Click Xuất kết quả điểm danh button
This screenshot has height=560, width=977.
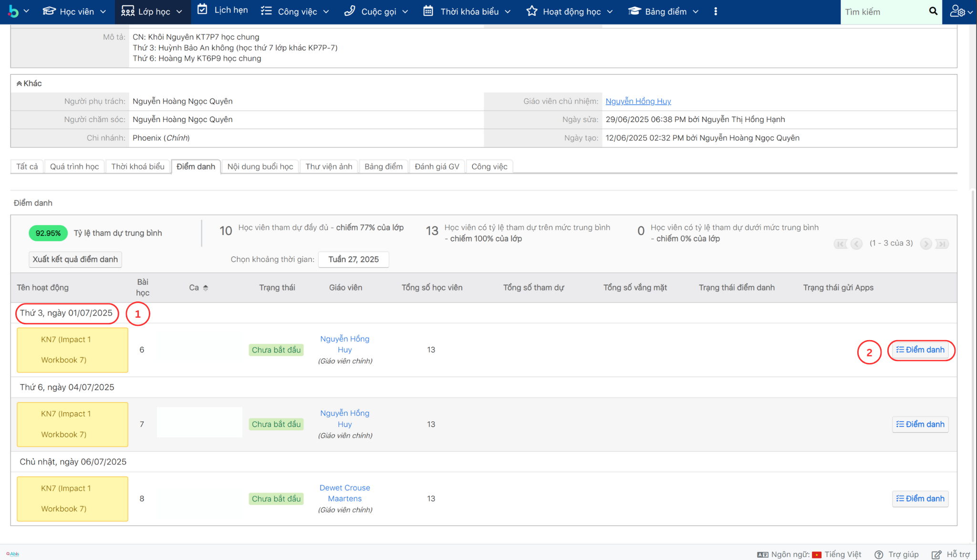point(75,259)
